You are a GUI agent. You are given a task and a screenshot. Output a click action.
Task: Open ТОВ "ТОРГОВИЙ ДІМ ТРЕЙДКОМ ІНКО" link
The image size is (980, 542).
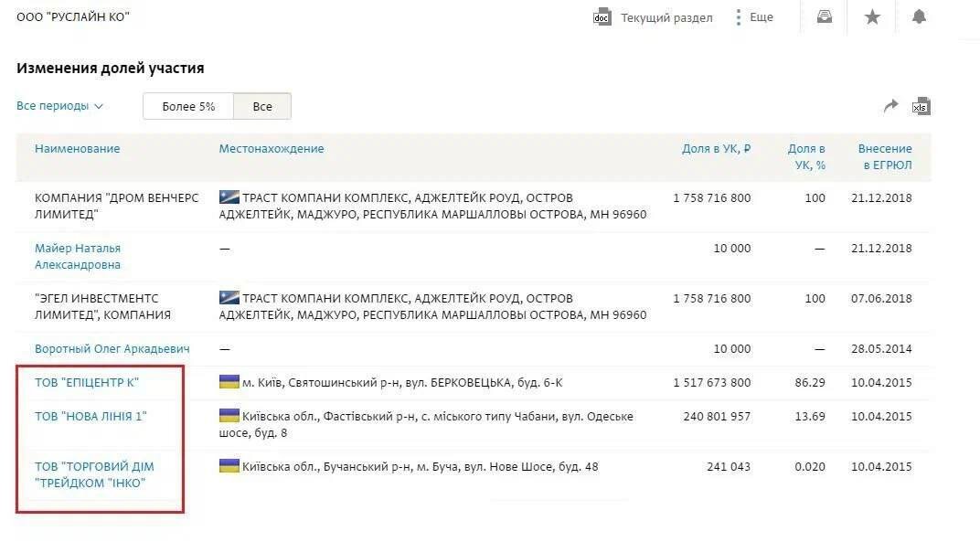pos(94,474)
